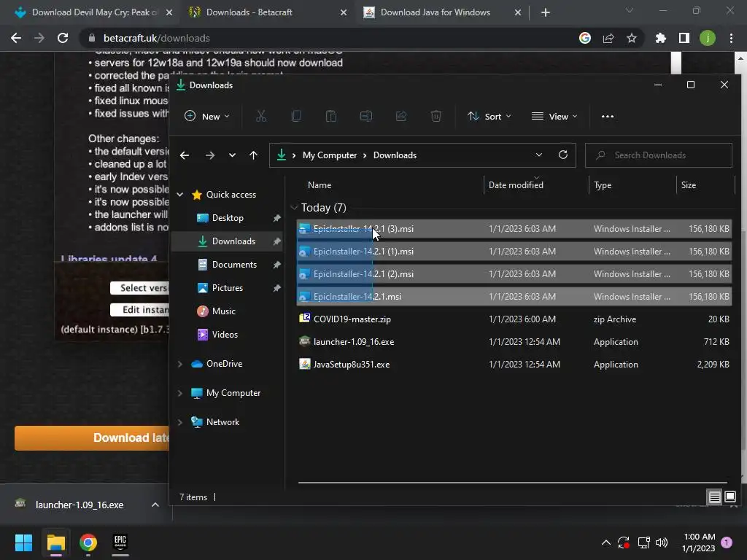Open Windows Start menu
747x560 pixels.
23,542
